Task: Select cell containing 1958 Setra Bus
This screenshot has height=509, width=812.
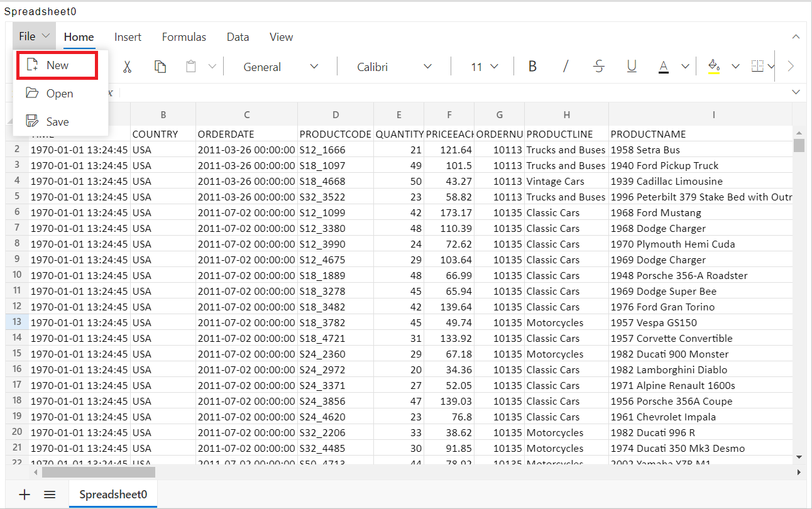Action: pyautogui.click(x=700, y=150)
